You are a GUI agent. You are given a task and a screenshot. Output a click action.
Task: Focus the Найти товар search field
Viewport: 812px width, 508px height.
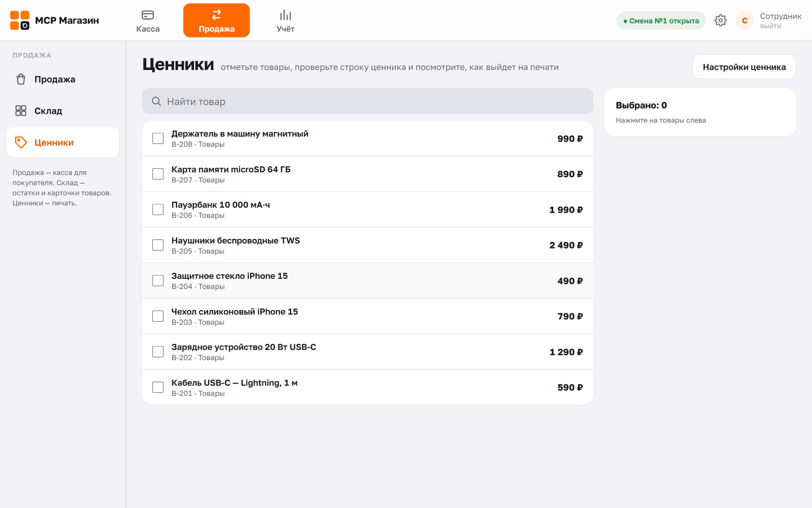coord(367,101)
